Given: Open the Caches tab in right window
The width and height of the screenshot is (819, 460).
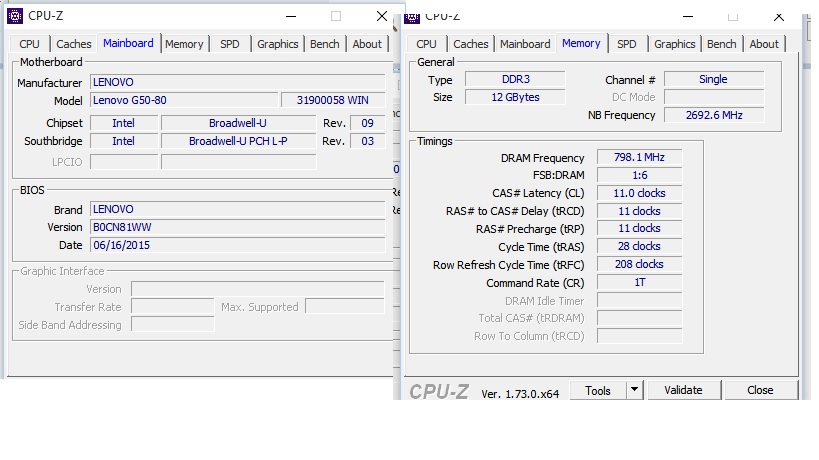Looking at the screenshot, I should click(471, 44).
